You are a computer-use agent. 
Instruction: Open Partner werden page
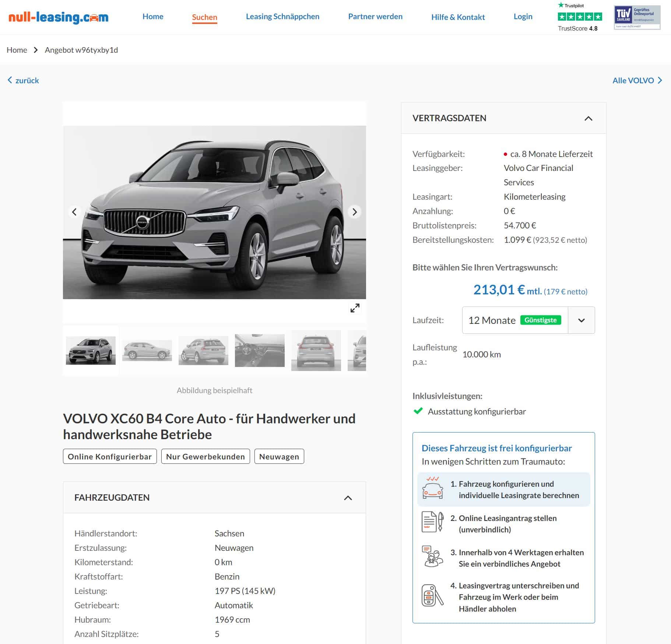pos(375,17)
